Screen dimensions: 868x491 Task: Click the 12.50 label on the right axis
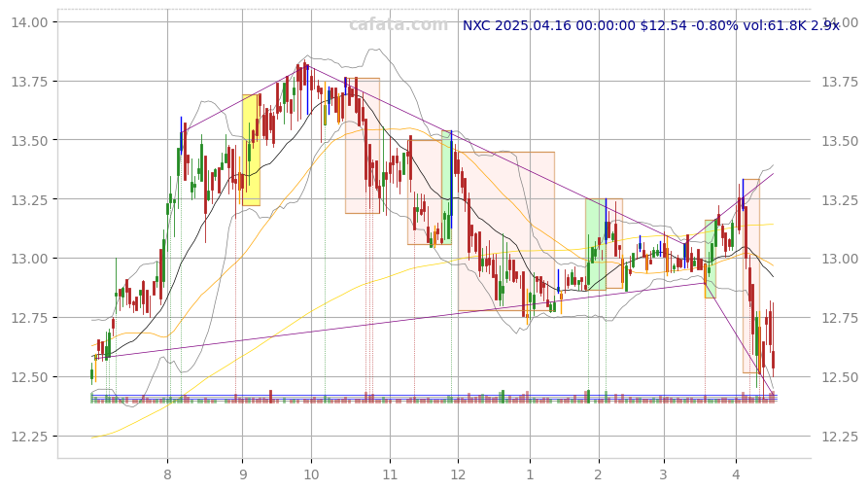[x=840, y=377]
